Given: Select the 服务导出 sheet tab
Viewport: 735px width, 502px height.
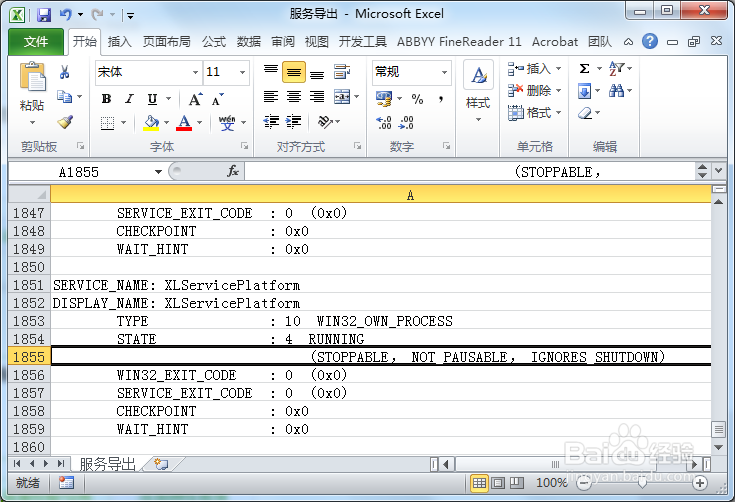Looking at the screenshot, I should pyautogui.click(x=107, y=464).
